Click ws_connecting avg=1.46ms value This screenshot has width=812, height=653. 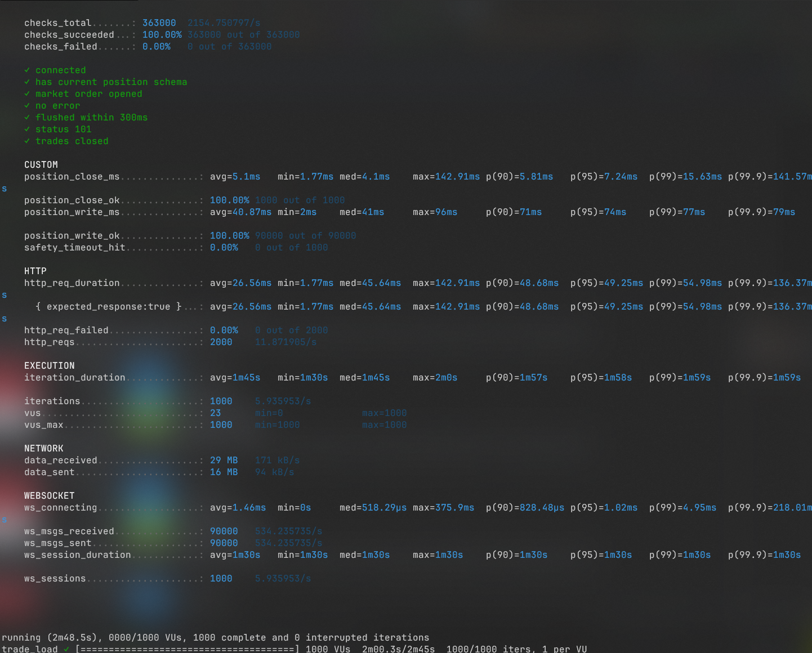[238, 508]
